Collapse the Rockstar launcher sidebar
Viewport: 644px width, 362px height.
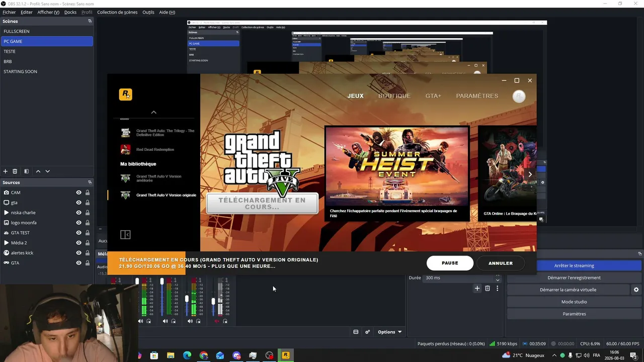[125, 234]
